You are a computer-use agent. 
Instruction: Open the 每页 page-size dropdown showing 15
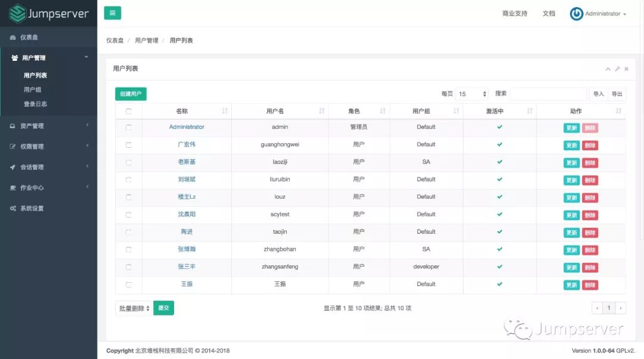(471, 94)
